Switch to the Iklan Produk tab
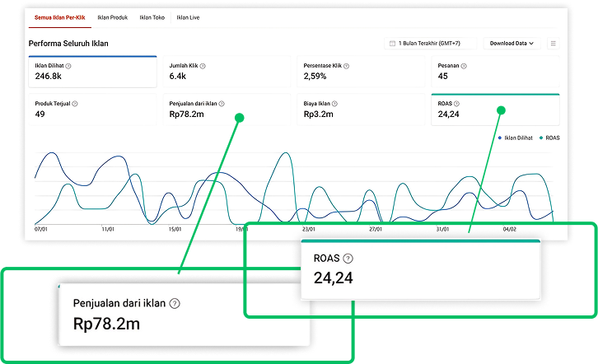 pyautogui.click(x=112, y=16)
